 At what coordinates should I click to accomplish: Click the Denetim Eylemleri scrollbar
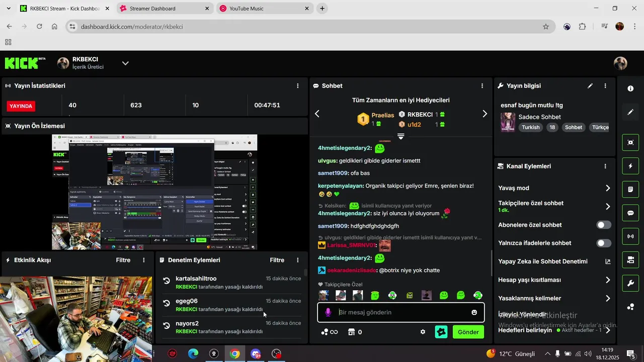[x=305, y=273]
